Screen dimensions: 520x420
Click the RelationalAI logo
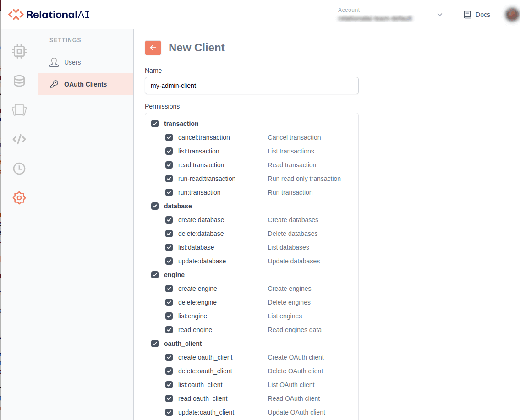tap(49, 15)
